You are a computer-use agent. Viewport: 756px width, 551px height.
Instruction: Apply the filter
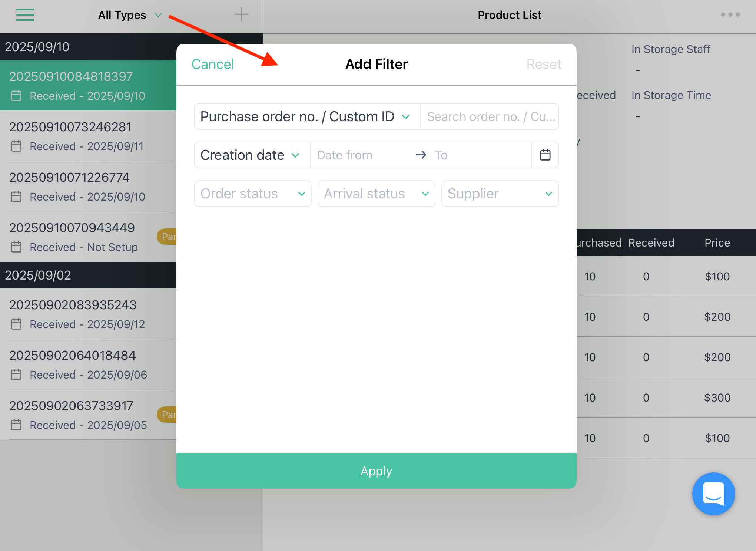point(376,471)
